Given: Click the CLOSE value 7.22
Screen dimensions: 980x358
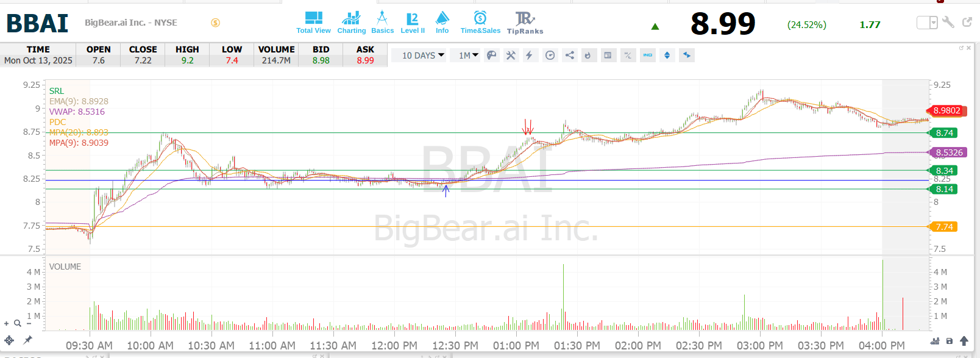Looking at the screenshot, I should (143, 60).
